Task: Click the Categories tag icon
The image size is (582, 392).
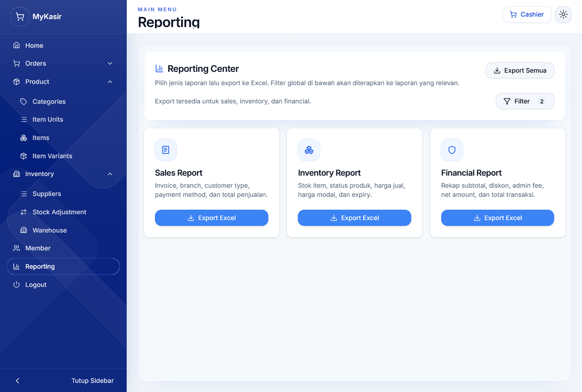Action: (x=23, y=101)
